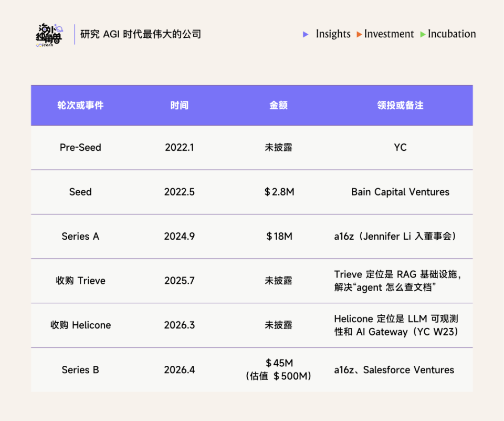
Task: Click the YC investor cell
Action: point(400,147)
